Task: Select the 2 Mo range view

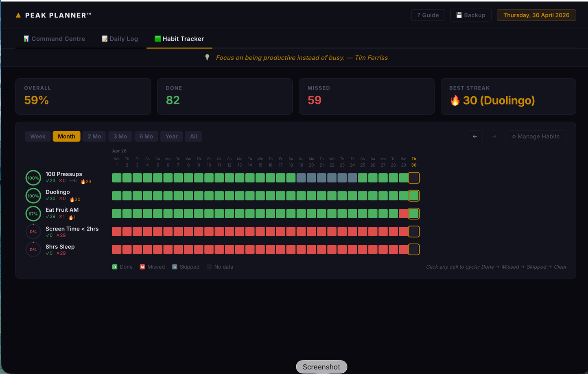Action: [x=94, y=136]
